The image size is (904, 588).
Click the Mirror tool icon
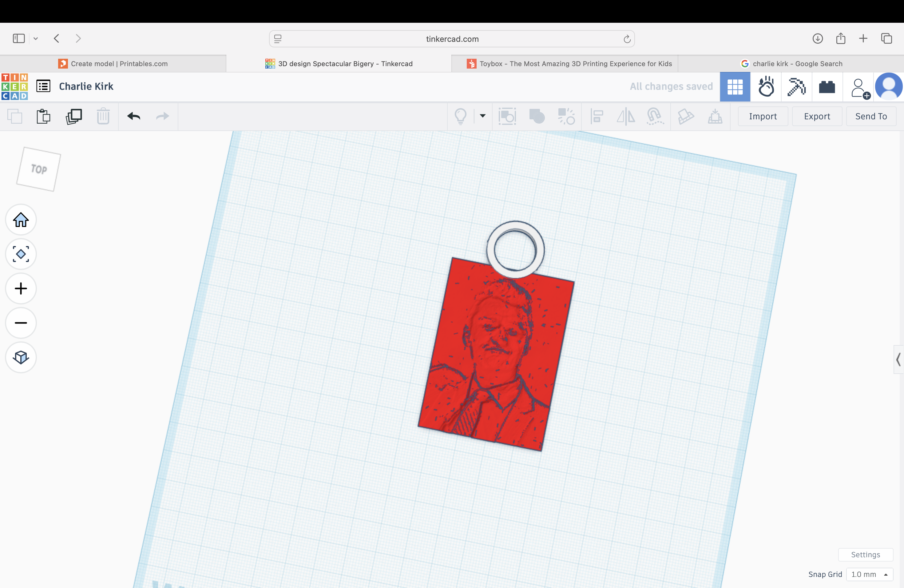pos(626,116)
